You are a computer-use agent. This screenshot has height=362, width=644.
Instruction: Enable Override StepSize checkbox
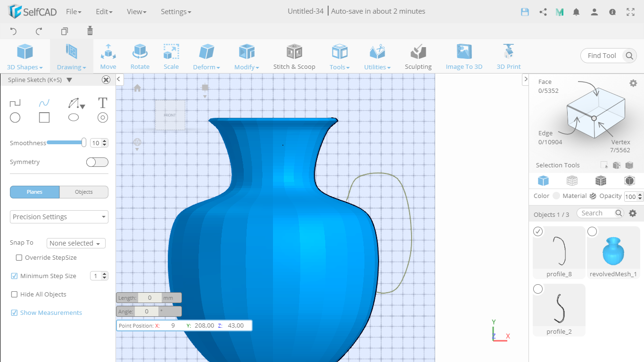(19, 258)
